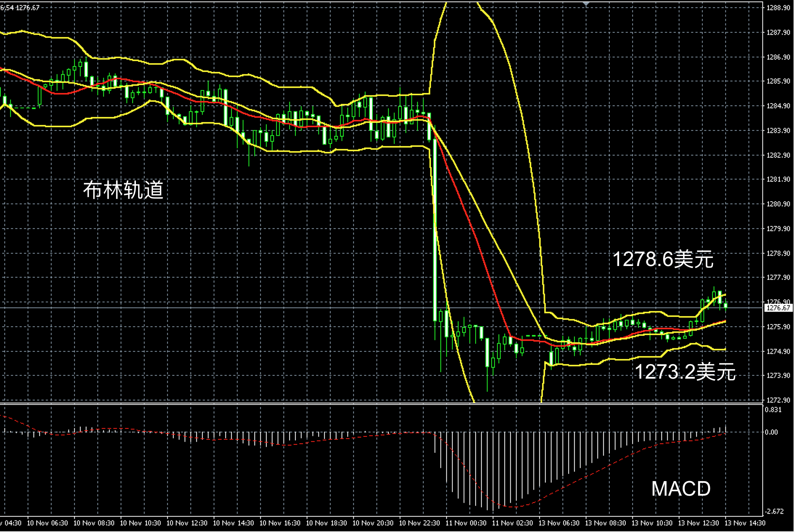Click the 10 Nov 22:30 time label
Viewport: 795px width, 532px height.
[x=419, y=523]
